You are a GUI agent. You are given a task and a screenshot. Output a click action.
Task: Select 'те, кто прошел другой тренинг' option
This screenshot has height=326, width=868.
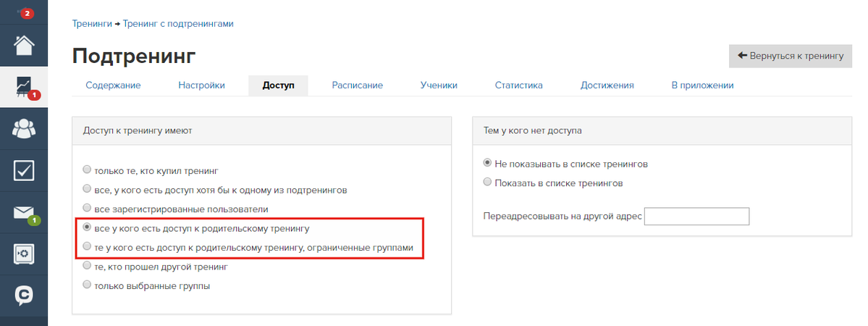[86, 266]
